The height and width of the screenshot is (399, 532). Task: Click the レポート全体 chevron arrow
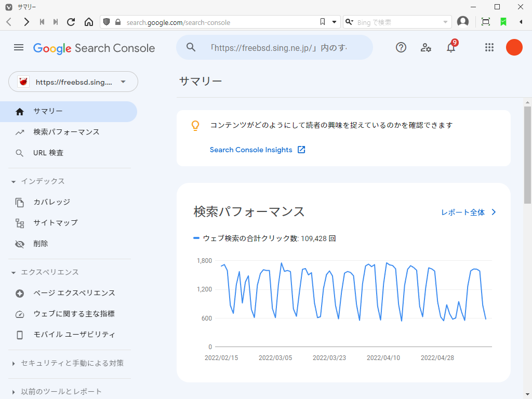coord(494,212)
